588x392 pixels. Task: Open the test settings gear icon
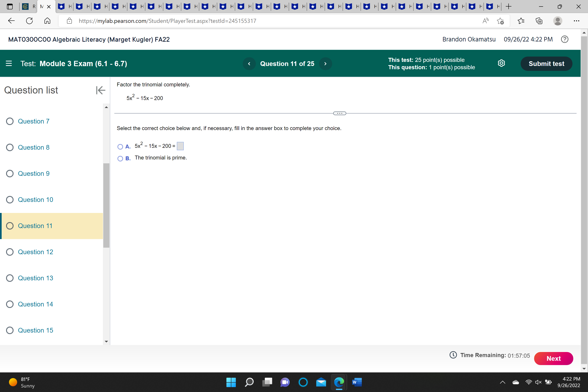tap(501, 63)
